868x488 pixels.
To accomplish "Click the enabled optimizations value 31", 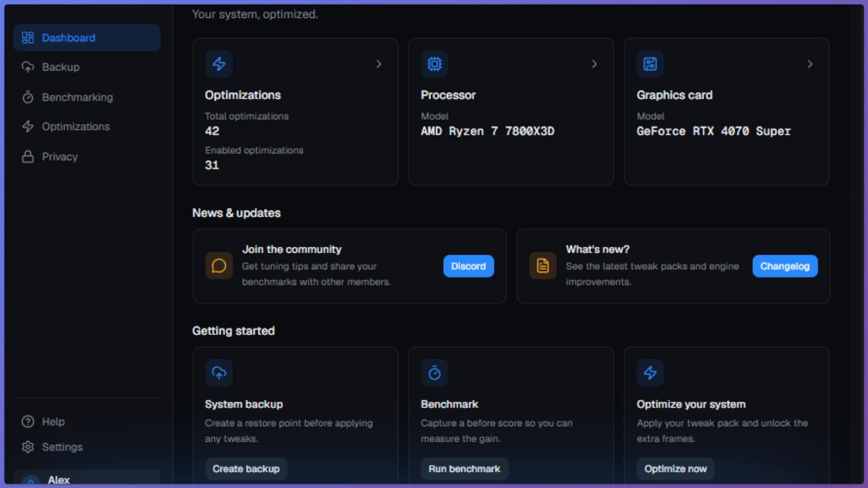I will [212, 165].
